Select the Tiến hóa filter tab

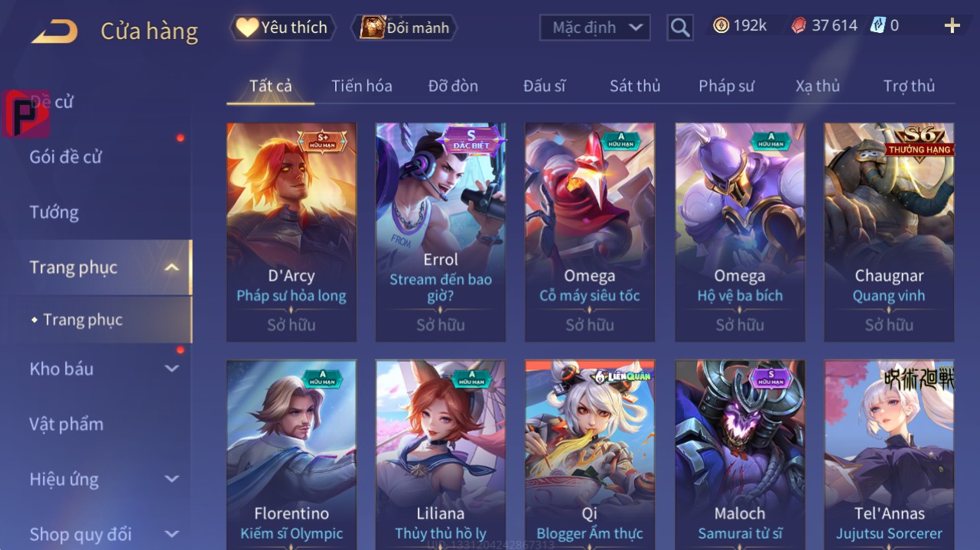coord(362,86)
